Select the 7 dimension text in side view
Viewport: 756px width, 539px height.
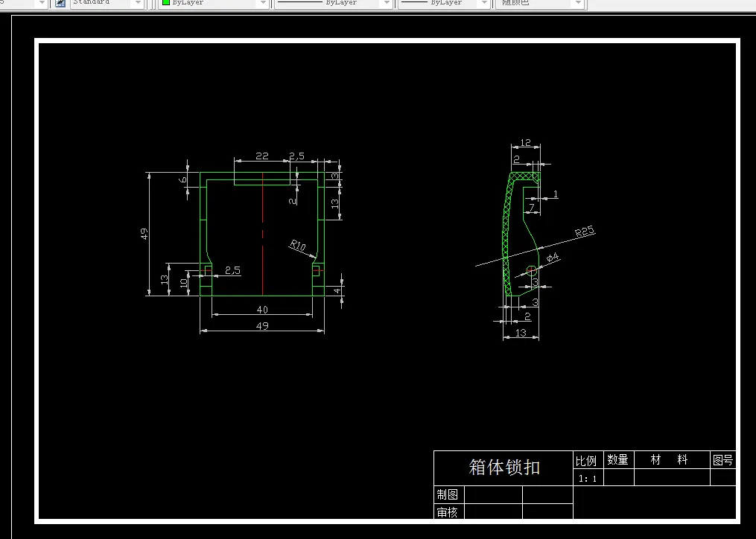(532, 207)
